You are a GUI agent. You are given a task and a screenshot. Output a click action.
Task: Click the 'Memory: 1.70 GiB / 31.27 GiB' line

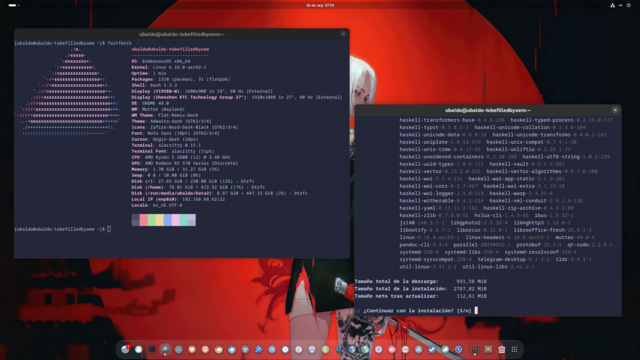176,169
